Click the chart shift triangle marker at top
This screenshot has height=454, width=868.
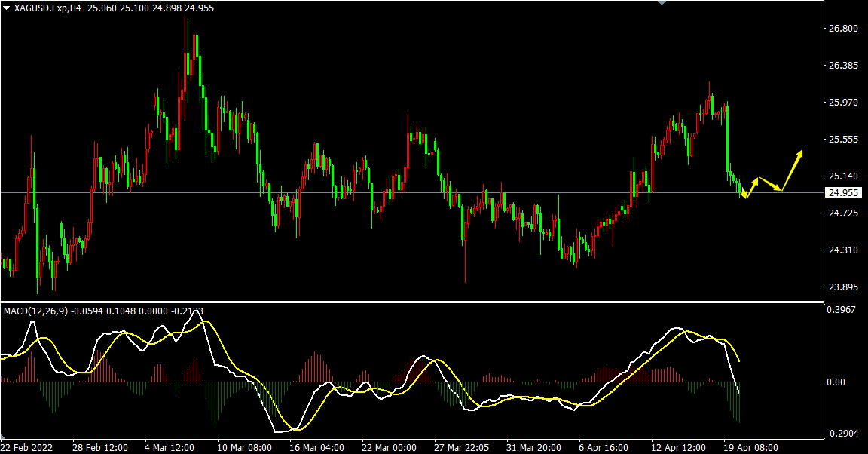pyautogui.click(x=662, y=3)
